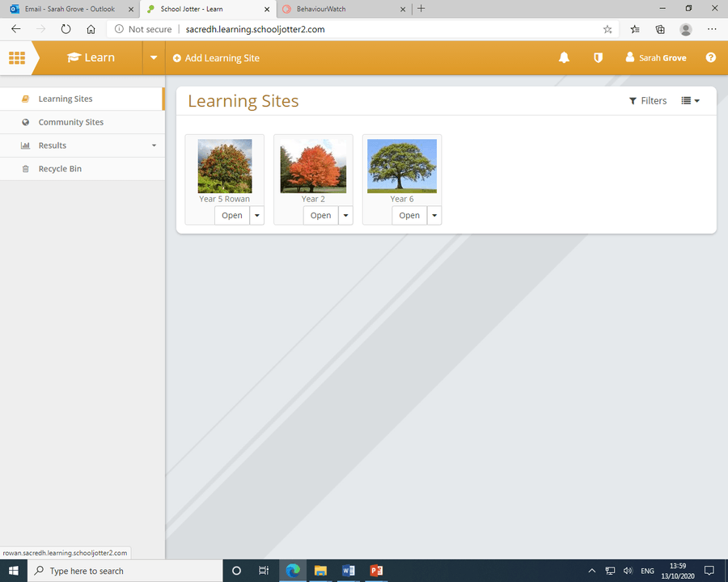
Task: Open the Recycle Bin sidebar item
Action: coord(83,168)
